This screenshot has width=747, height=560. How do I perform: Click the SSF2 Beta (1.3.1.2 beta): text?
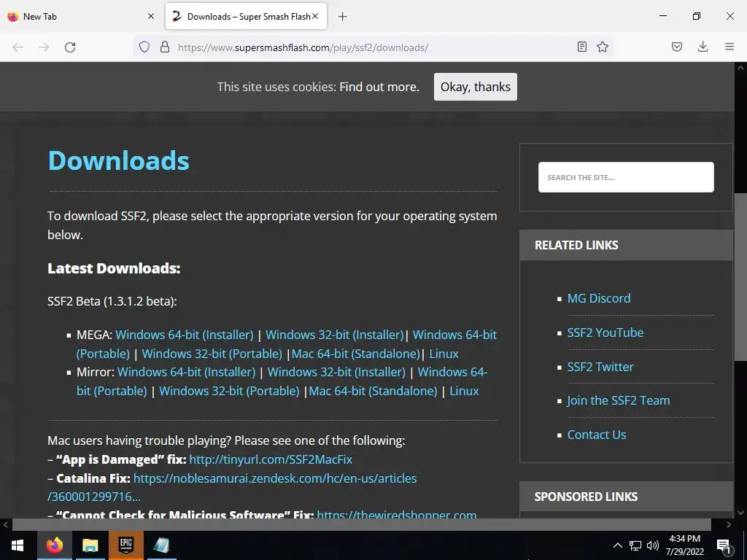pyautogui.click(x=112, y=301)
